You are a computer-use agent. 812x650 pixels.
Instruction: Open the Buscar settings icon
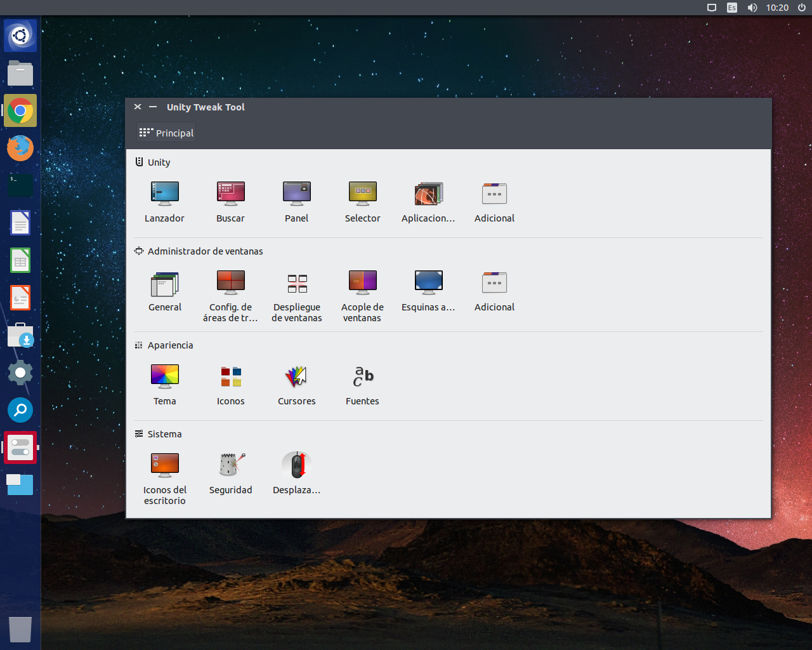pos(230,194)
